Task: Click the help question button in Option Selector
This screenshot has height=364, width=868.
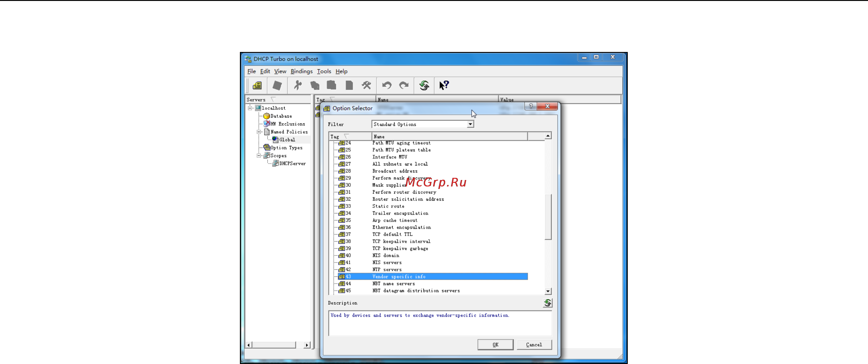Action: tap(531, 106)
